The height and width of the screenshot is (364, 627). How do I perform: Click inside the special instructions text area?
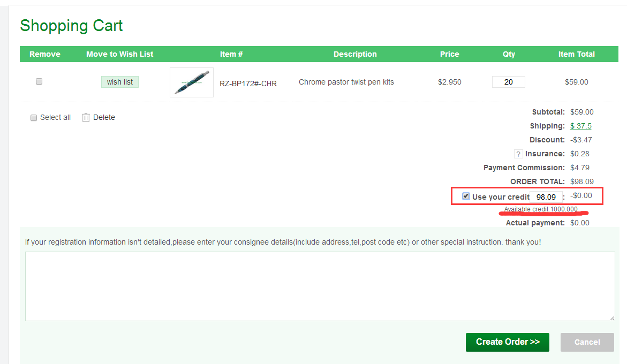[x=320, y=286]
